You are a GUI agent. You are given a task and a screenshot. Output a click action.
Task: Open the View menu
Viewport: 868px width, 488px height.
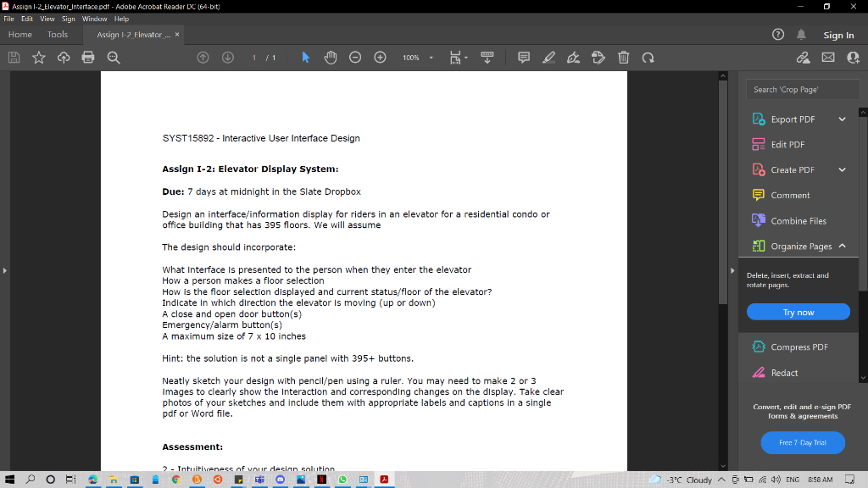coord(47,18)
